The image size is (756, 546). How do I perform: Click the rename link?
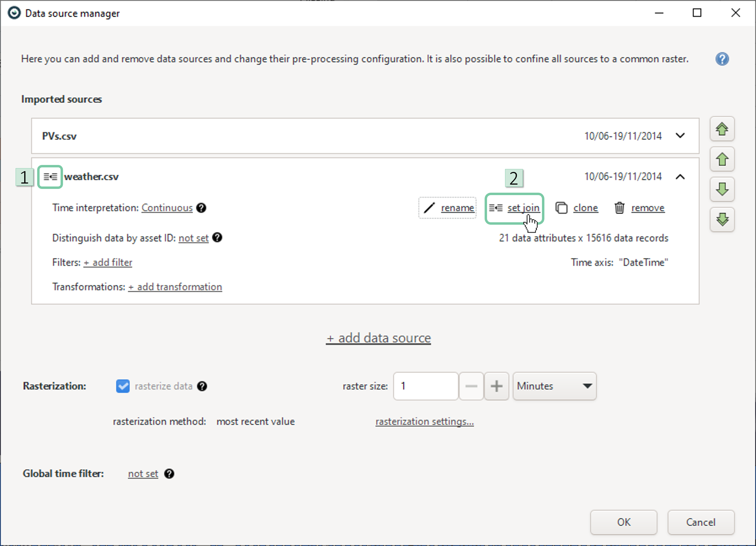pyautogui.click(x=458, y=208)
